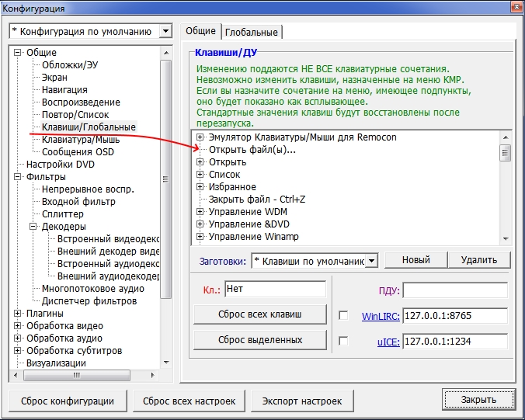Image resolution: width=525 pixels, height=420 pixels.
Task: Switch to the Общие tab
Action: point(201,31)
